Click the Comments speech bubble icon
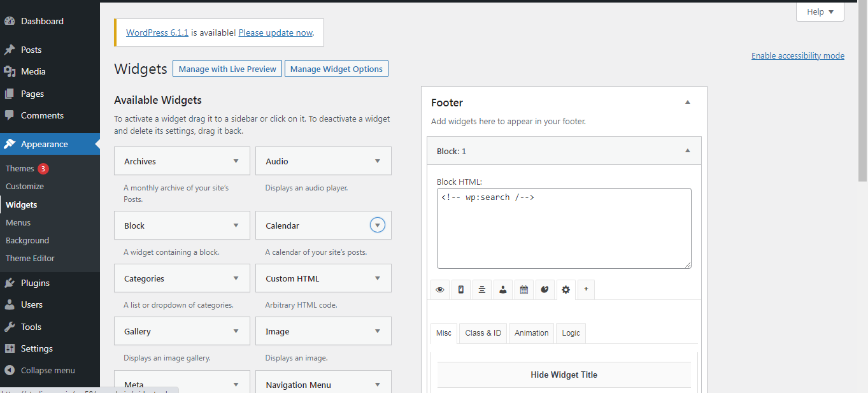The image size is (868, 393). pyautogui.click(x=10, y=115)
